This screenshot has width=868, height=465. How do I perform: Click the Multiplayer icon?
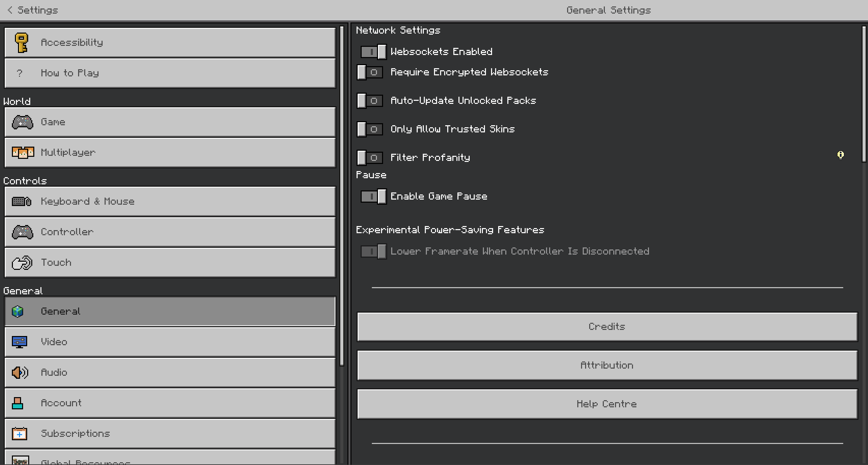(x=22, y=152)
